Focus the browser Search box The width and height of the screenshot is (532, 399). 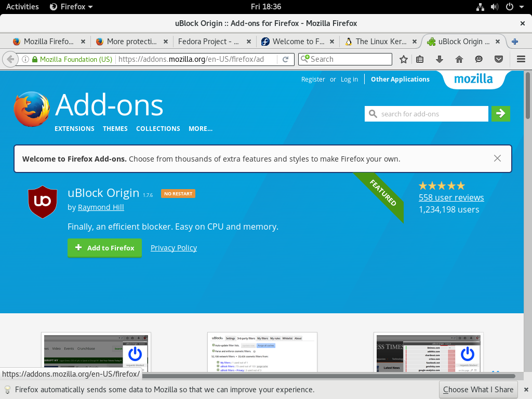click(345, 59)
